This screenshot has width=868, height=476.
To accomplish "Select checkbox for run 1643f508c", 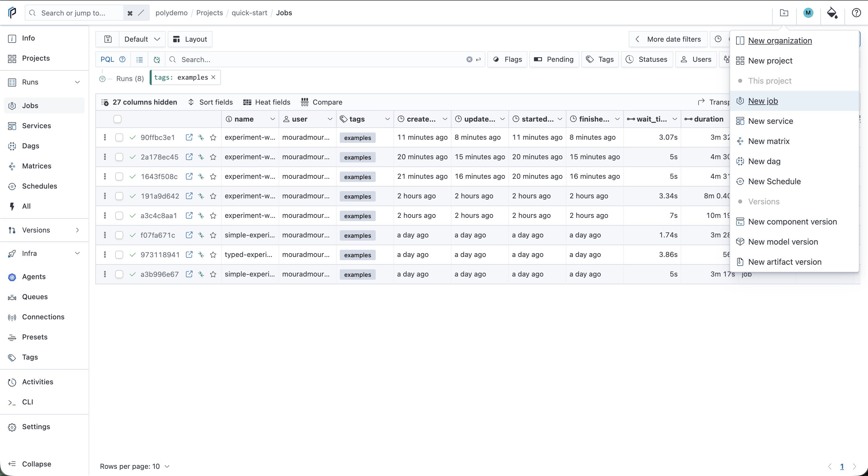I will pos(119,176).
